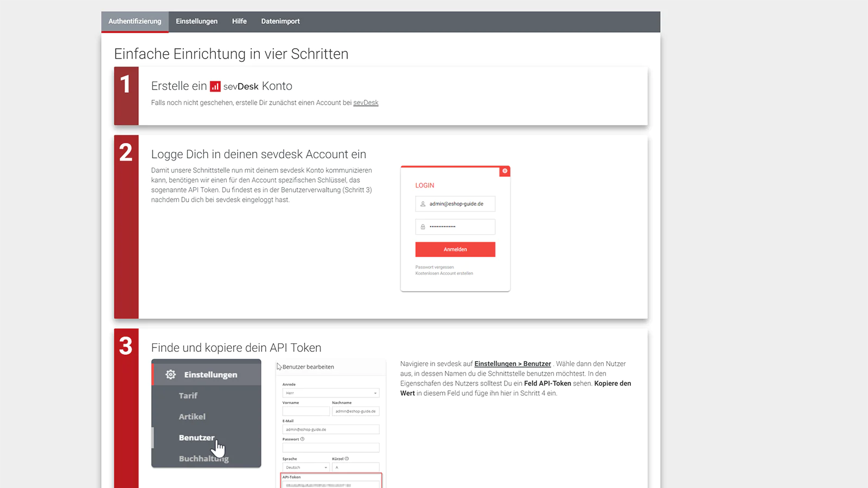Click the red info icon on login card
This screenshot has width=868, height=488.
coord(505,171)
